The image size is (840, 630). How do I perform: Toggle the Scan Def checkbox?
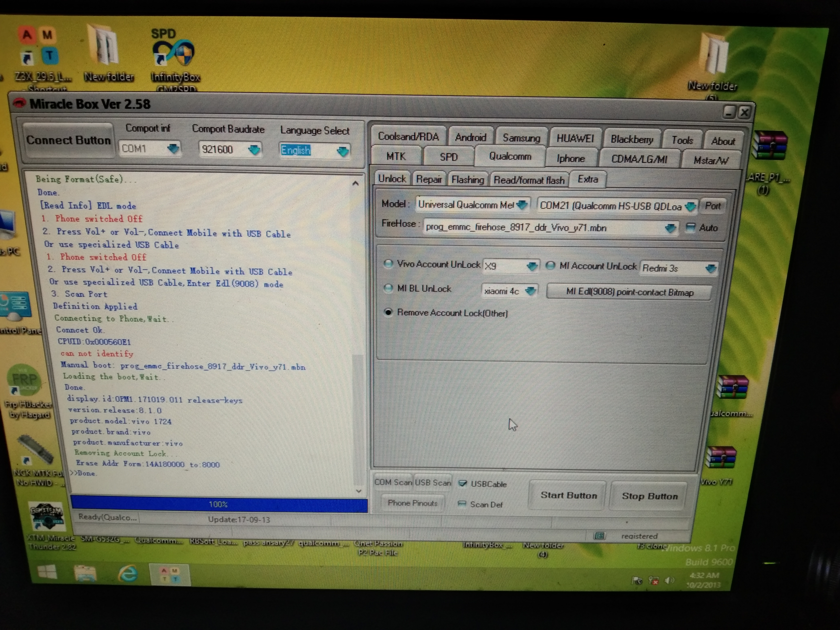[462, 504]
